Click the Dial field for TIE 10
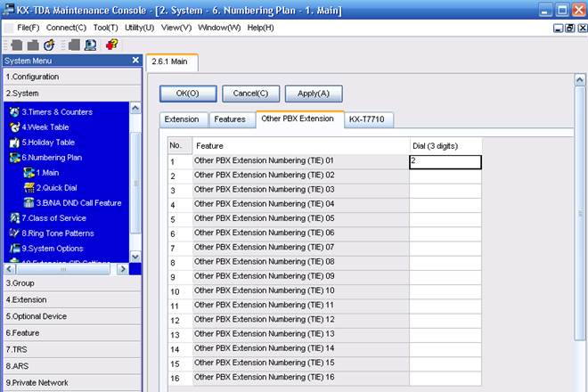 445,292
